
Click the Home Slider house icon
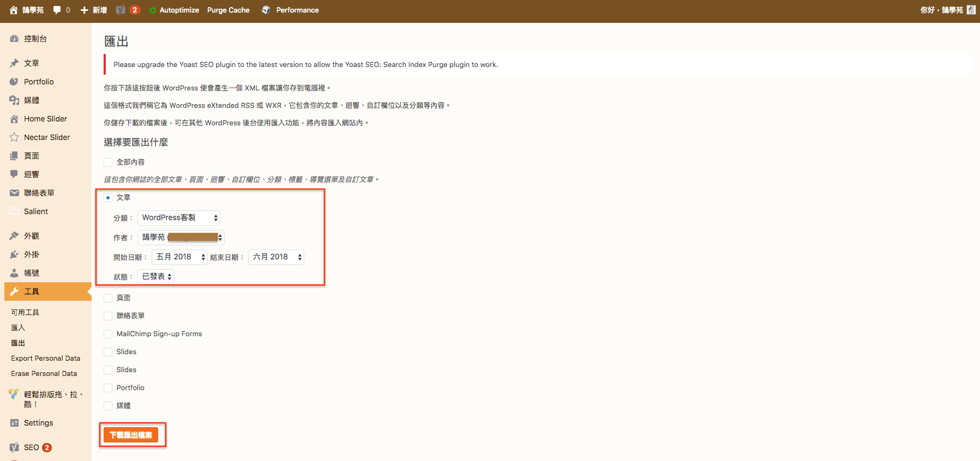(14, 119)
